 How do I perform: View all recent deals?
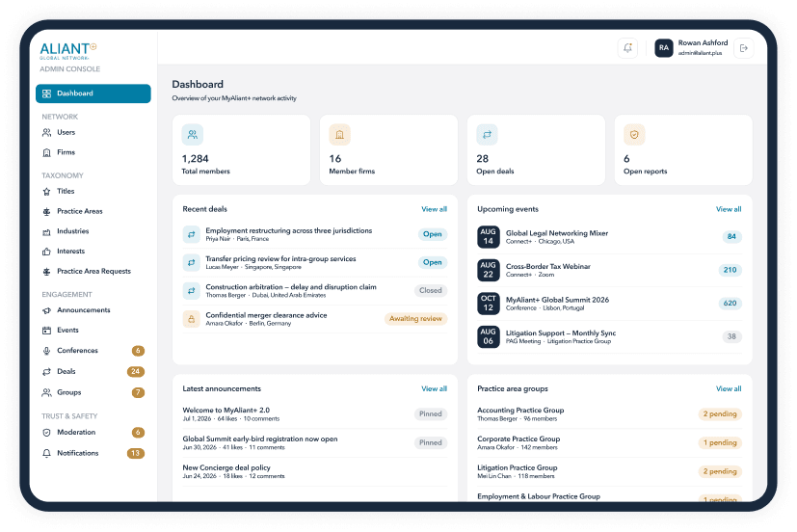point(434,209)
